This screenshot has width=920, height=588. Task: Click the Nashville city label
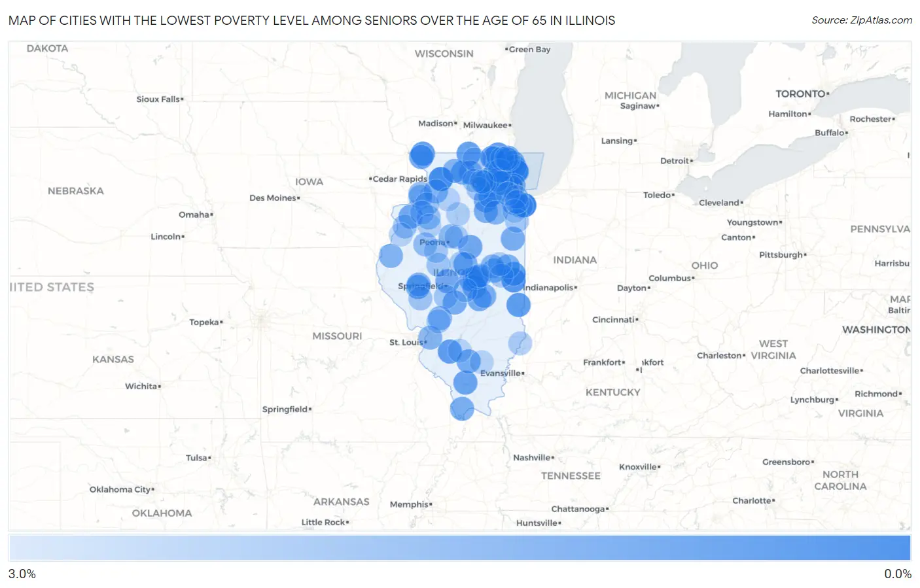(532, 457)
